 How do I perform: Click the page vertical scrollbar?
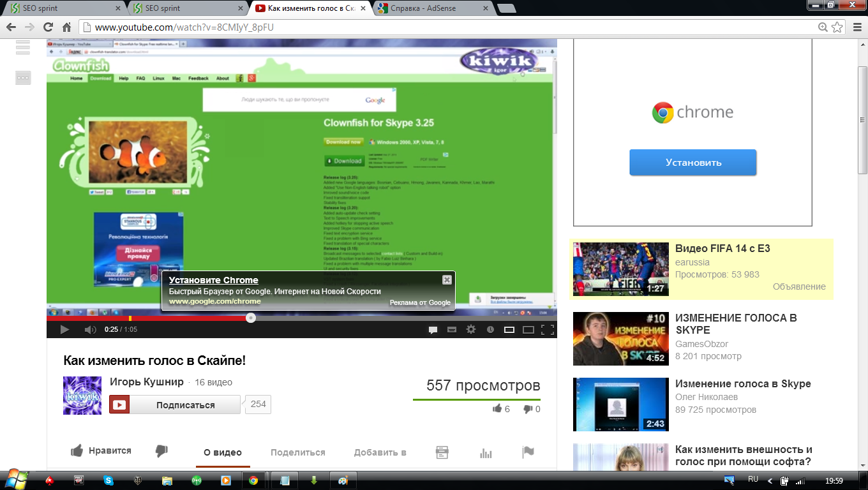point(862,119)
